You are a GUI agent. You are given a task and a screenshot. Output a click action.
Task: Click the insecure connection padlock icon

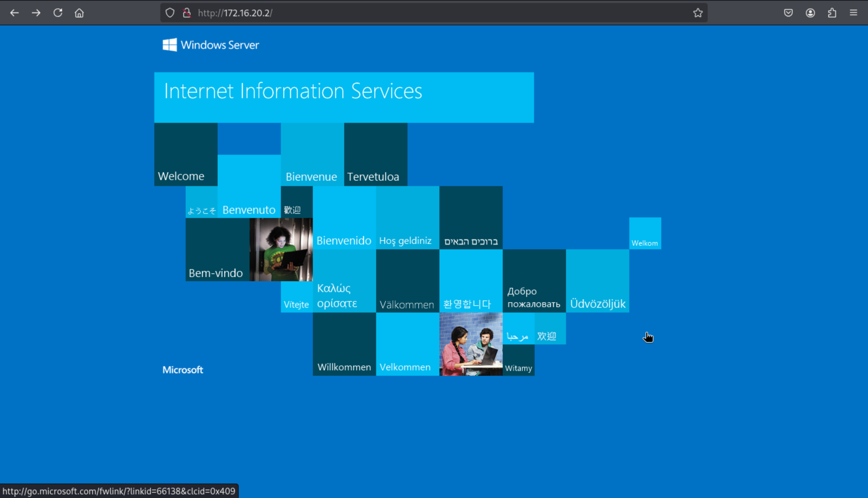pyautogui.click(x=187, y=13)
